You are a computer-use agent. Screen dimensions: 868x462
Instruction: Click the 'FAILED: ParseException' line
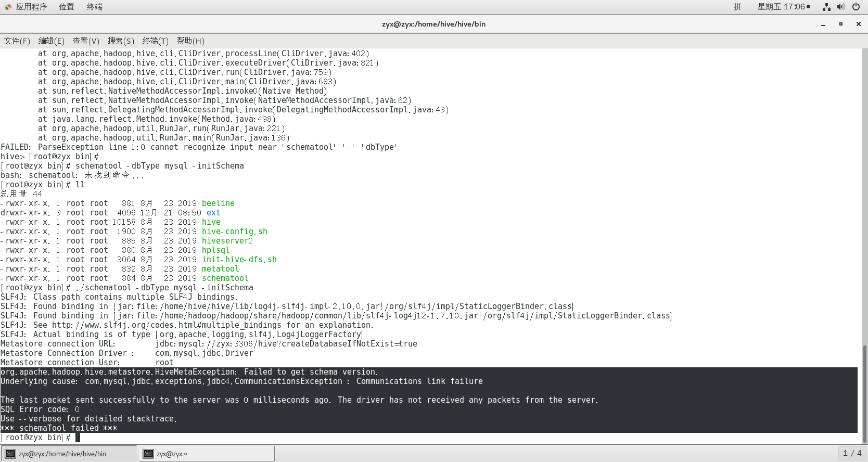pos(198,147)
